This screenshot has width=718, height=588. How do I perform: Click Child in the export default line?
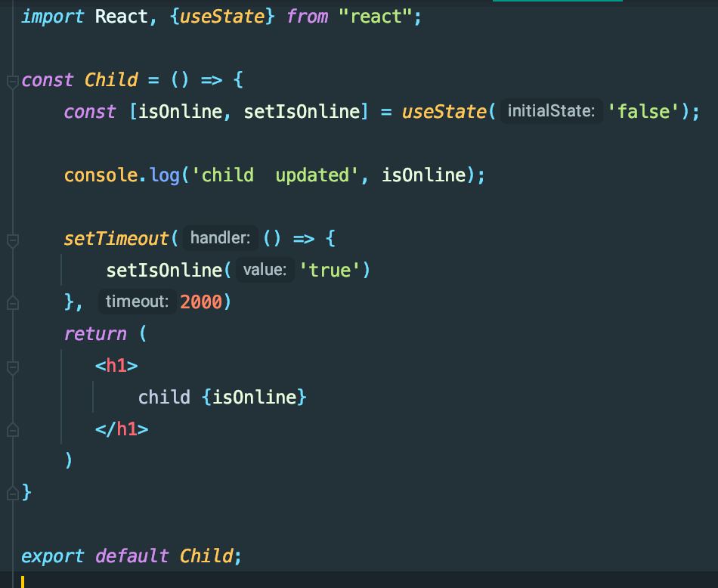206,556
